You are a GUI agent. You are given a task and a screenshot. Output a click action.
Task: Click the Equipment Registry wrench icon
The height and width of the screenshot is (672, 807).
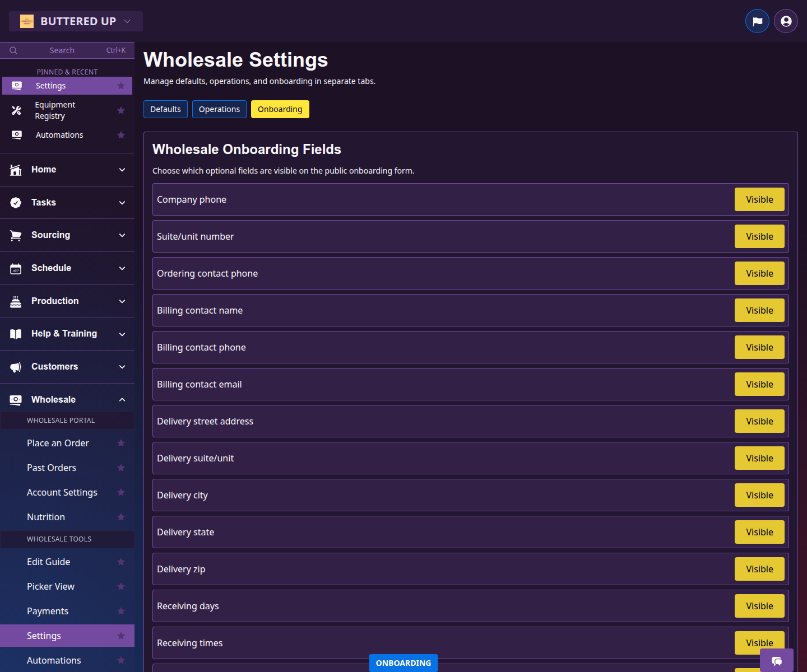click(16, 110)
